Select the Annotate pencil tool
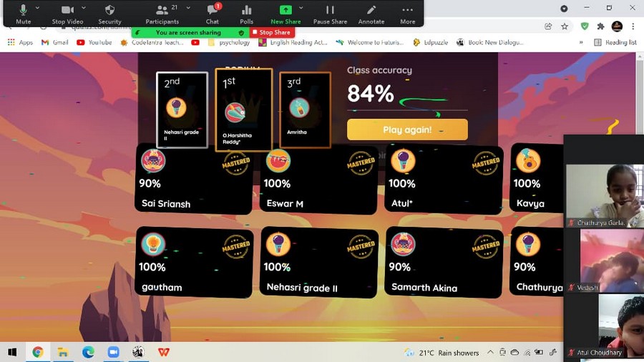 tap(371, 14)
